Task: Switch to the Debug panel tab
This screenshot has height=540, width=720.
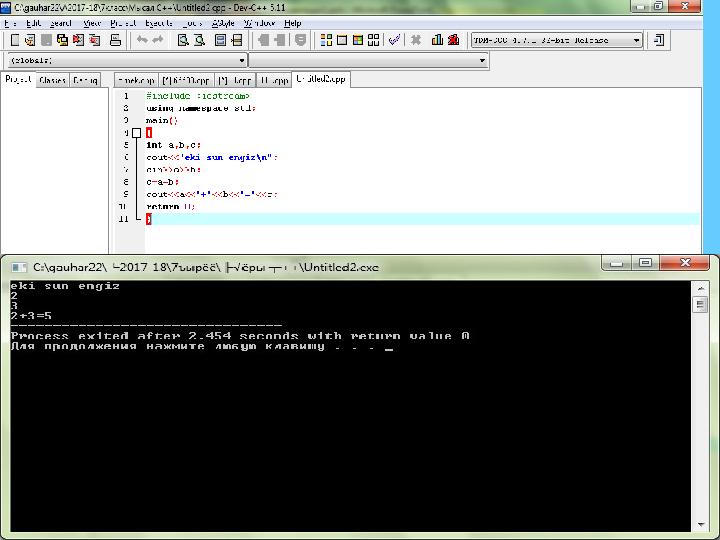Action: (x=85, y=80)
